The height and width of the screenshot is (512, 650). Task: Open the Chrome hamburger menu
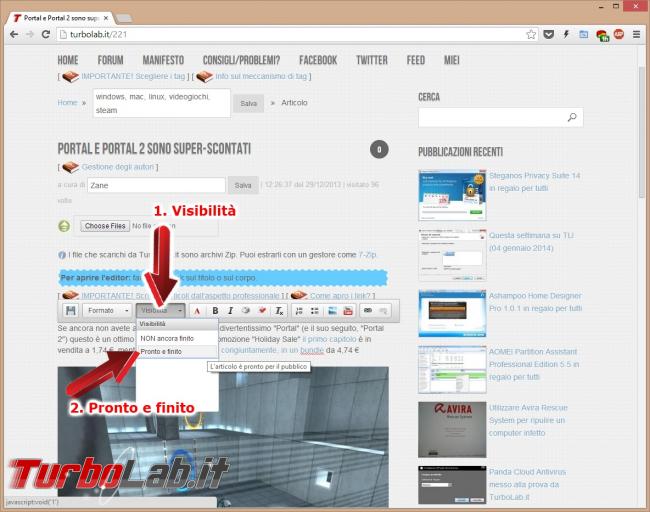click(x=636, y=34)
